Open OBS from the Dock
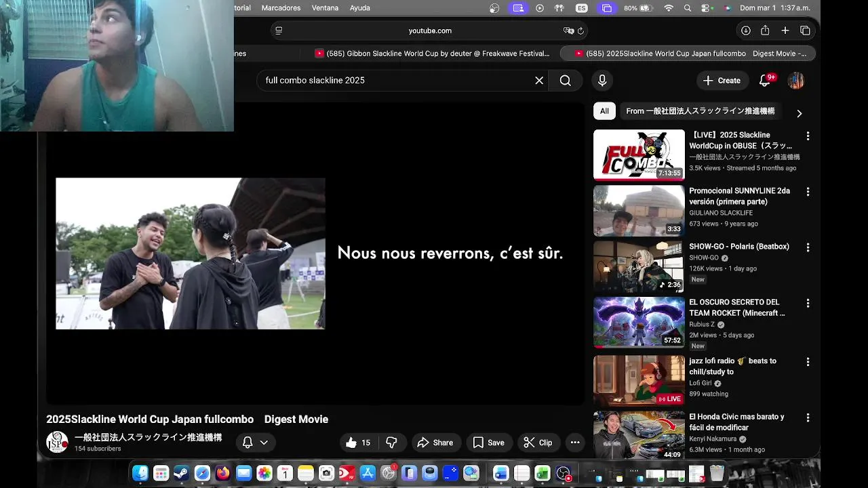The height and width of the screenshot is (488, 868). click(564, 473)
